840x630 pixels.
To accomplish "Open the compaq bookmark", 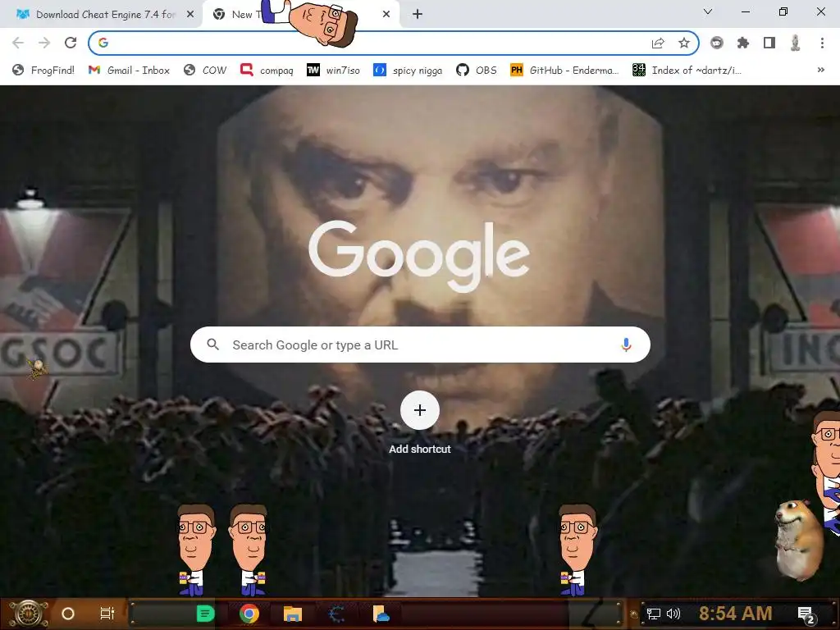I will pyautogui.click(x=267, y=71).
